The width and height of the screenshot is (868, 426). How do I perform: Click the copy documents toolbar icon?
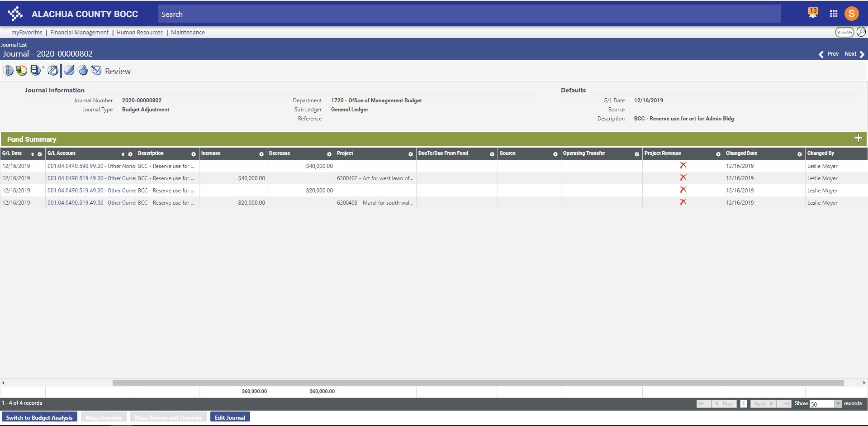pyautogui.click(x=36, y=71)
